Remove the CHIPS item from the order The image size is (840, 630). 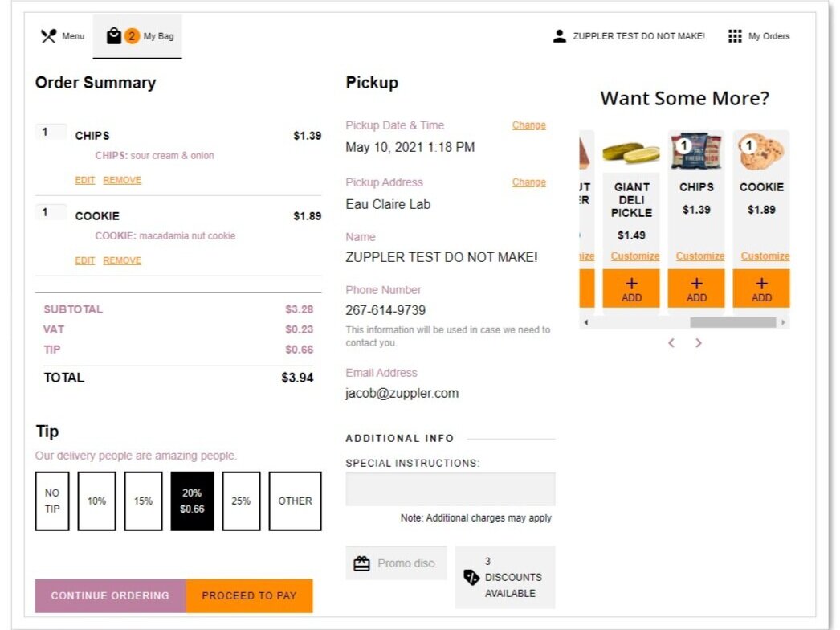click(122, 179)
